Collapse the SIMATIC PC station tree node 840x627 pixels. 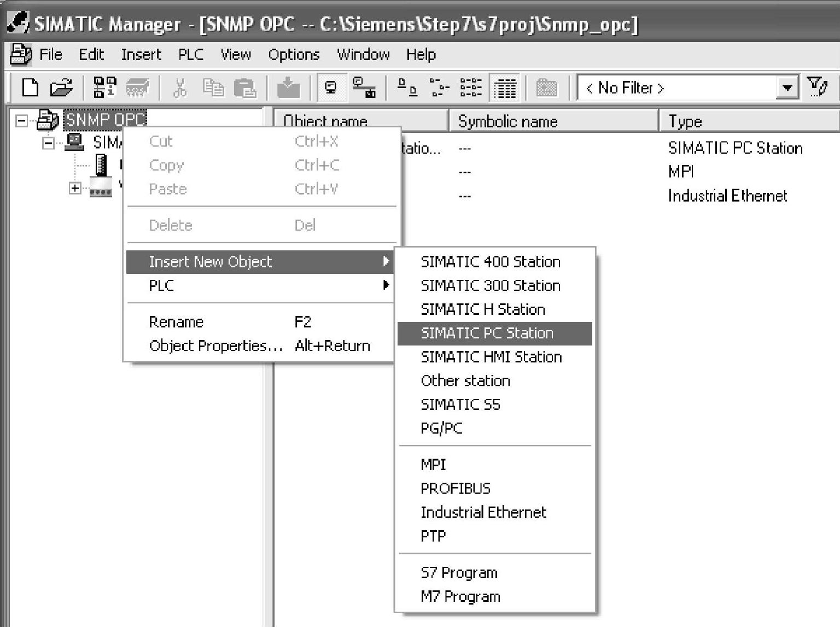click(48, 143)
